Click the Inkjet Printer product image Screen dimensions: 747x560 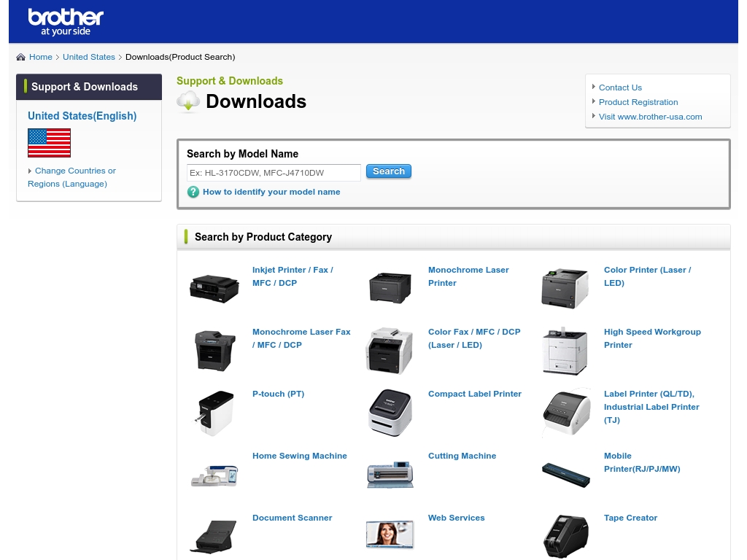214,289
